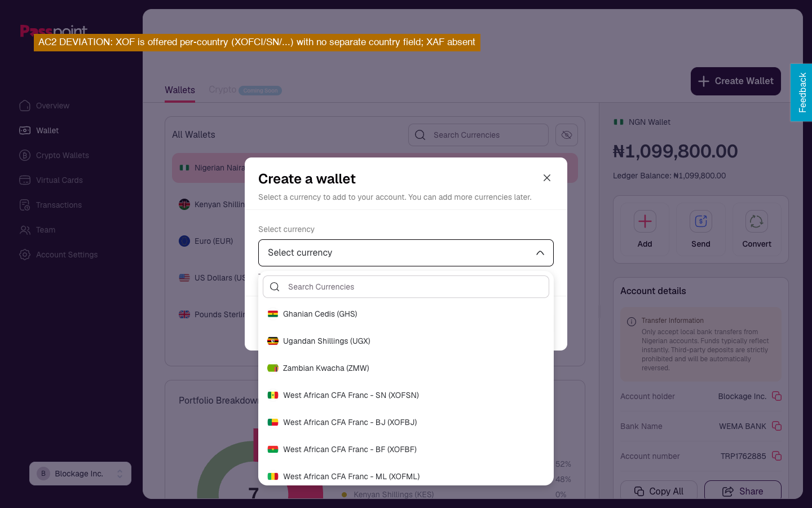
Task: Click the Create Wallet button
Action: click(736, 81)
